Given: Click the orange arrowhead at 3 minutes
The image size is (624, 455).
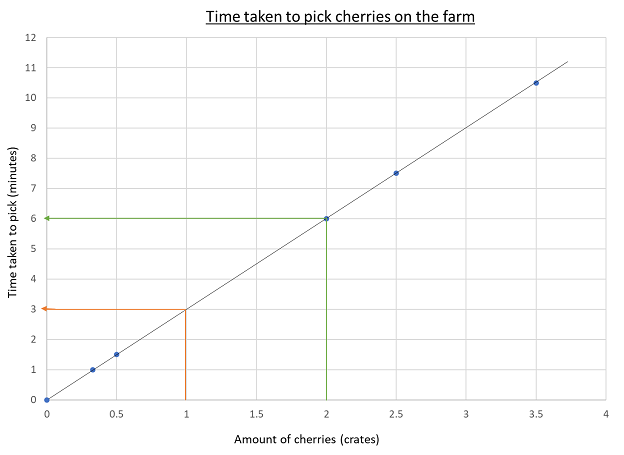Looking at the screenshot, I should click(x=46, y=309).
